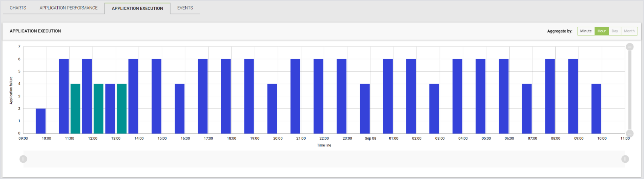Select the Application Execution tab
This screenshot has height=179, width=644.
[x=137, y=8]
